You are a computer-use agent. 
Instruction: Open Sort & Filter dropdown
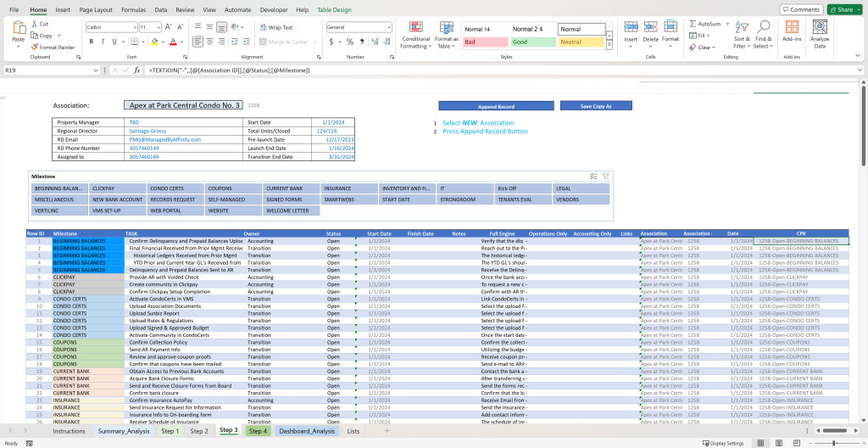coord(741,36)
